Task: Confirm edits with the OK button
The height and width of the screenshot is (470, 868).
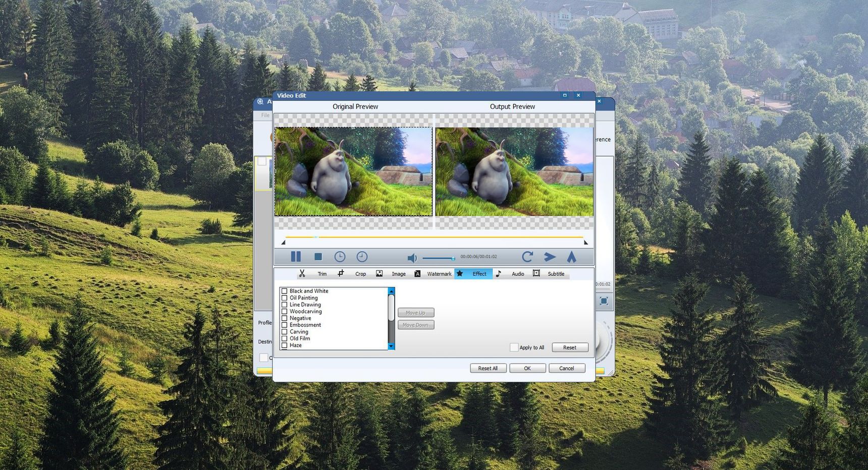Action: click(527, 368)
